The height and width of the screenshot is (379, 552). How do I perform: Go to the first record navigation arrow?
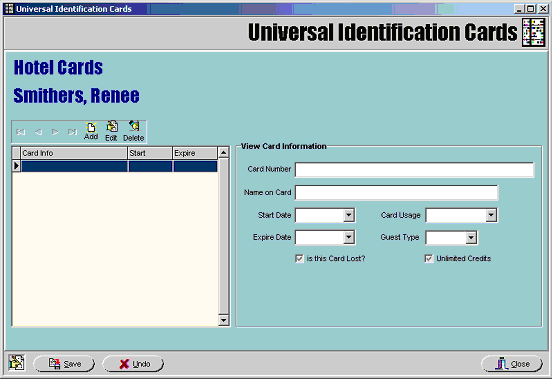21,132
